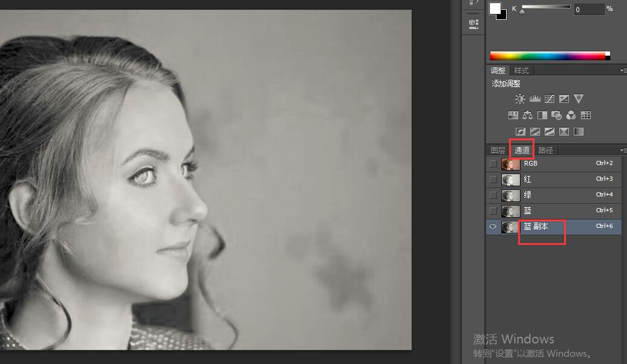Image resolution: width=627 pixels, height=364 pixels.
Task: Switch to the 路径 tab
Action: 545,150
